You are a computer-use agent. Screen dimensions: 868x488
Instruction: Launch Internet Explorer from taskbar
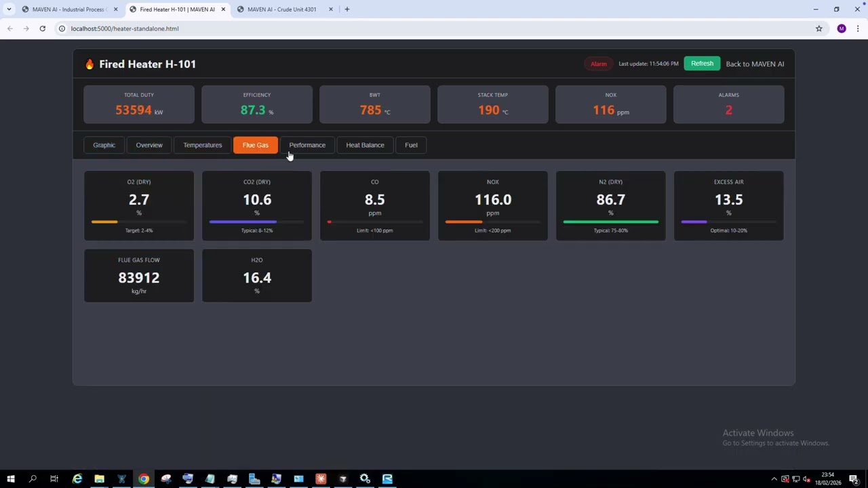pyautogui.click(x=77, y=479)
